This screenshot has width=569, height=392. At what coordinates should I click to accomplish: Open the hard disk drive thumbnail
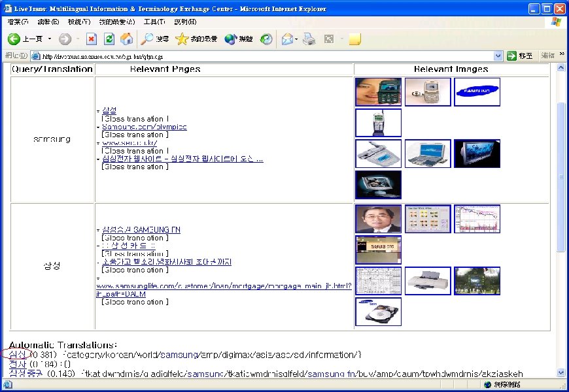tap(378, 312)
